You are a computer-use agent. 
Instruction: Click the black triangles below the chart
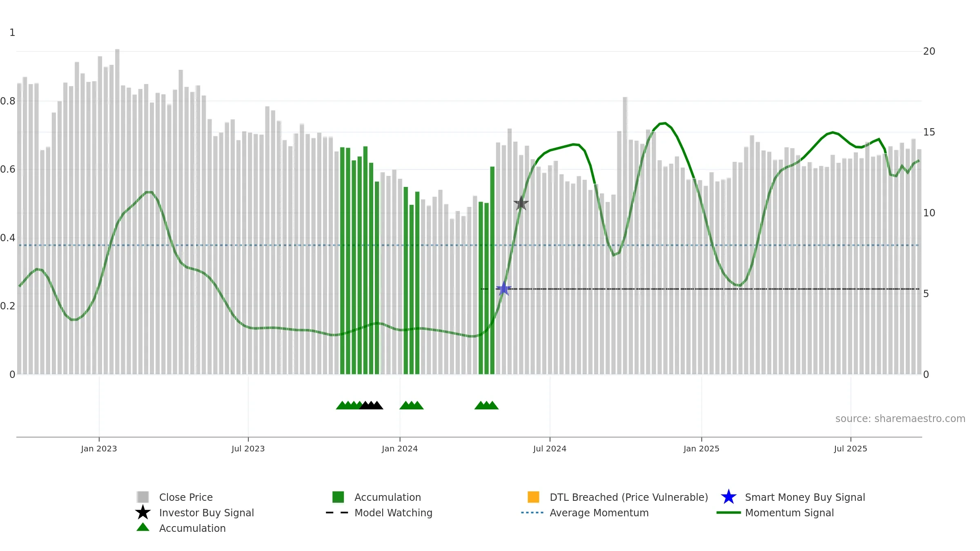tap(371, 405)
